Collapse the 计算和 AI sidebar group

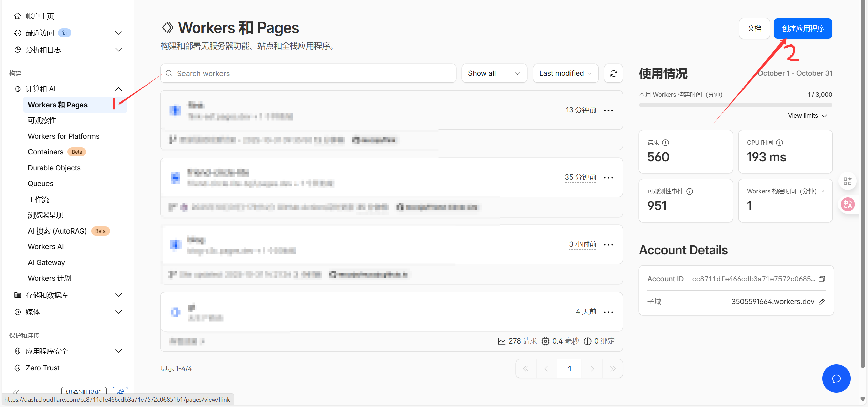(118, 89)
